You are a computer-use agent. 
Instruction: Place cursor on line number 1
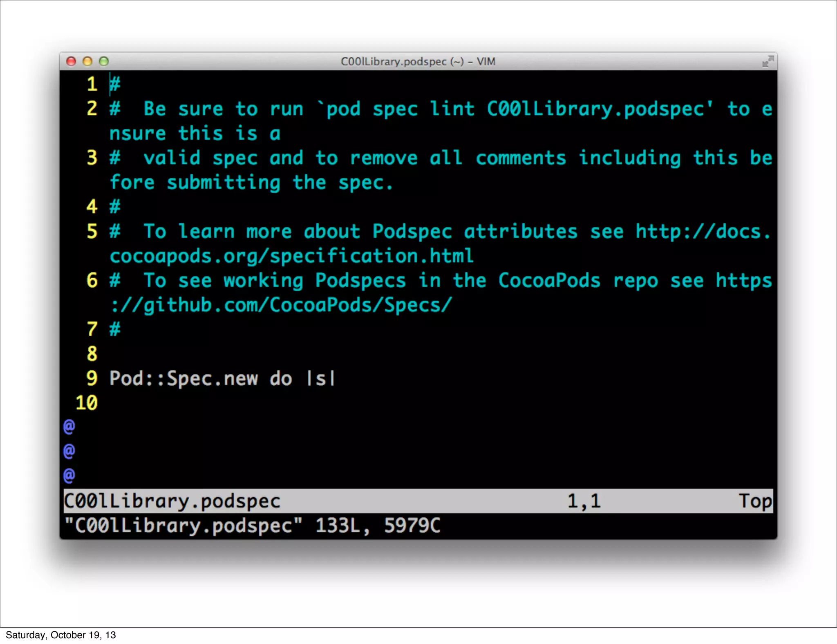92,84
